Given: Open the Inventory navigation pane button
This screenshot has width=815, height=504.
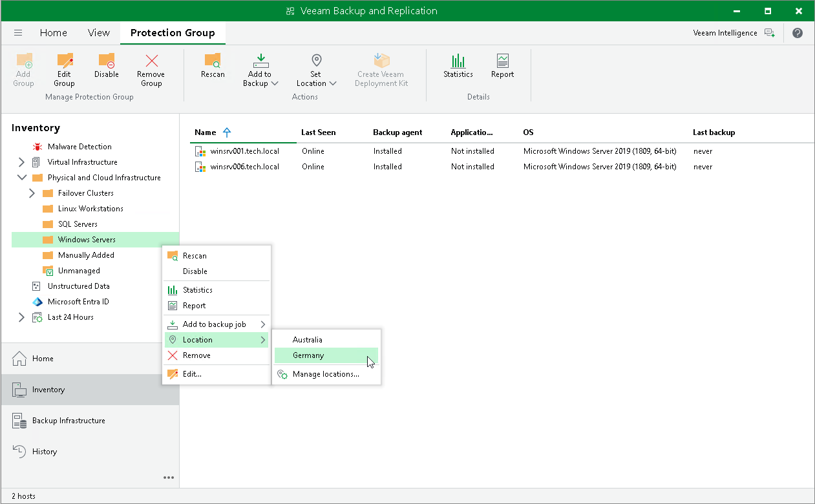Looking at the screenshot, I should 90,390.
